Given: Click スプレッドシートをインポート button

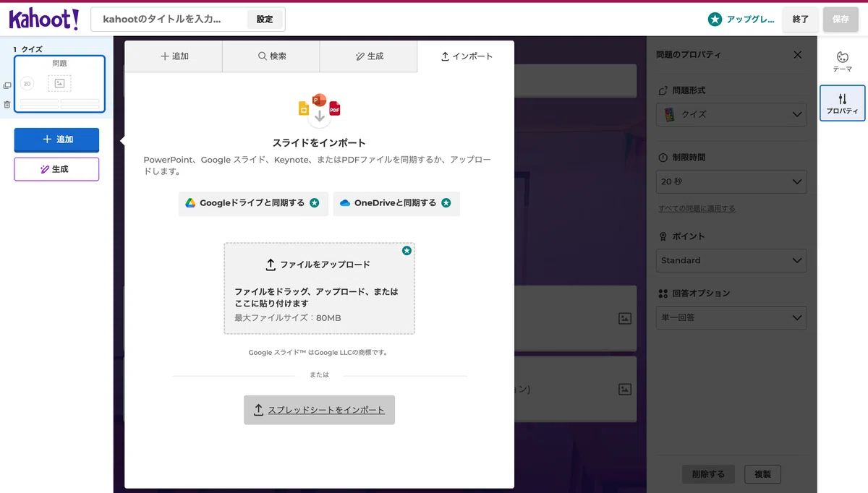Looking at the screenshot, I should click(x=319, y=410).
